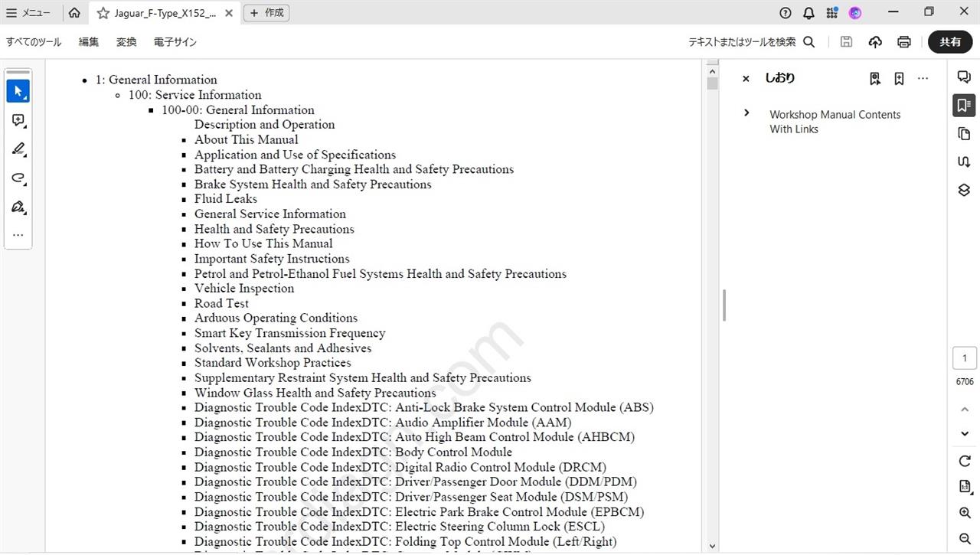Screen dimensions: 980x555
Task: Select the freehand draw loop tool
Action: pos(18,178)
